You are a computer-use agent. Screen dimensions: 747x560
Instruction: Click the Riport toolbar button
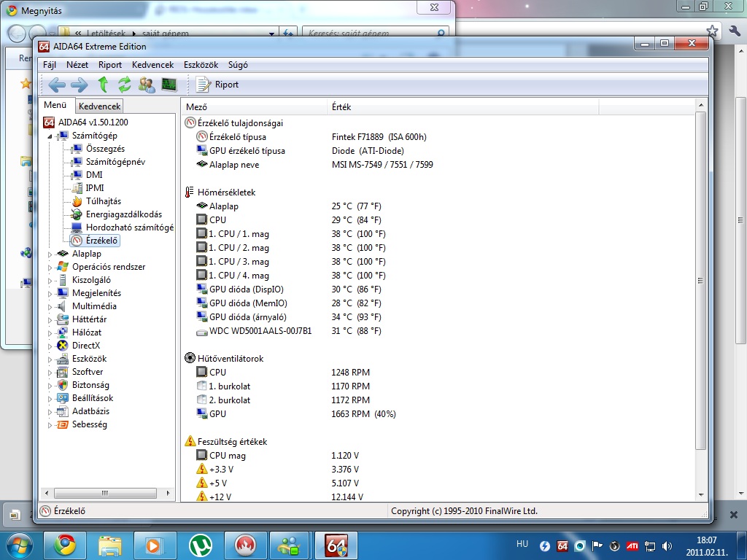coord(217,85)
